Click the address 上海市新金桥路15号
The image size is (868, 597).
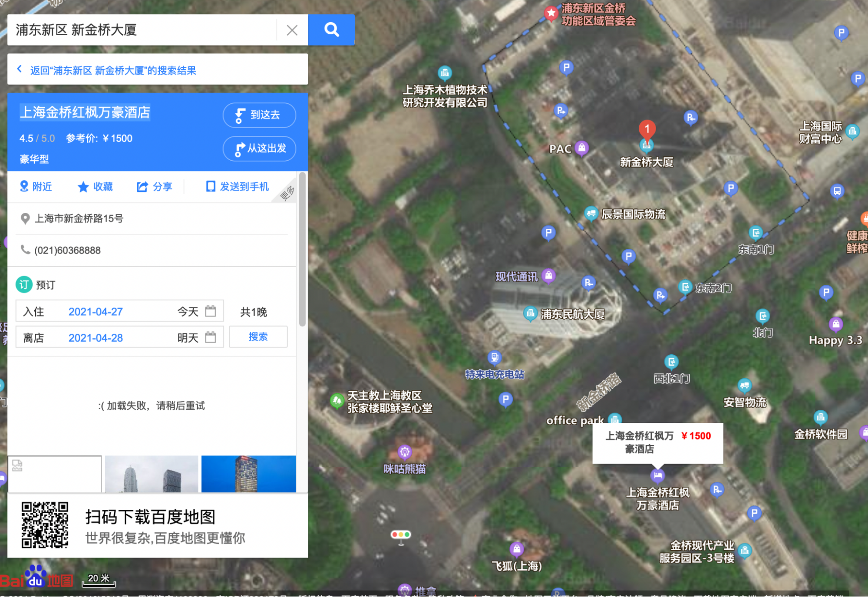[x=79, y=218]
